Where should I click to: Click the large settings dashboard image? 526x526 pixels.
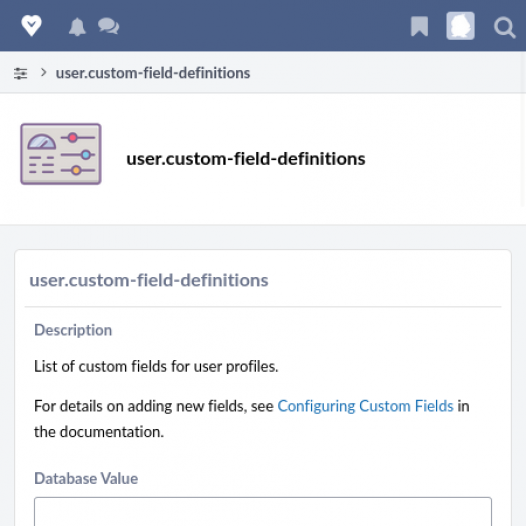click(61, 154)
